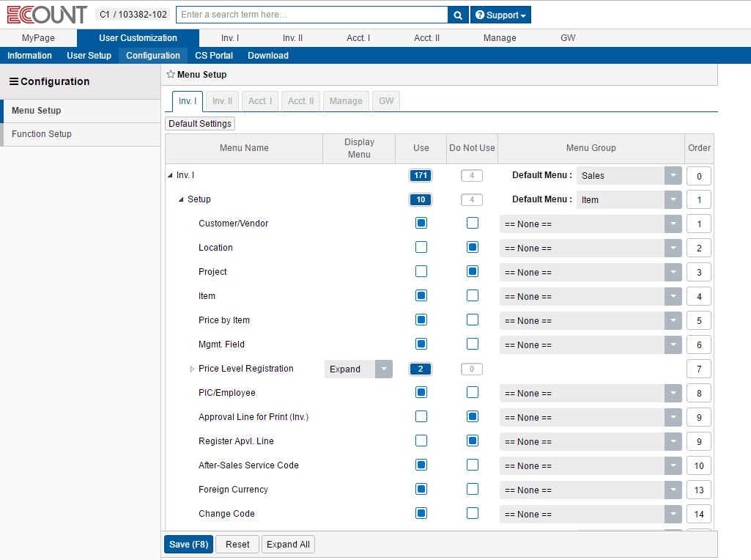Click the ECOUNT logo
Image resolution: width=751 pixels, height=560 pixels.
[x=47, y=15]
